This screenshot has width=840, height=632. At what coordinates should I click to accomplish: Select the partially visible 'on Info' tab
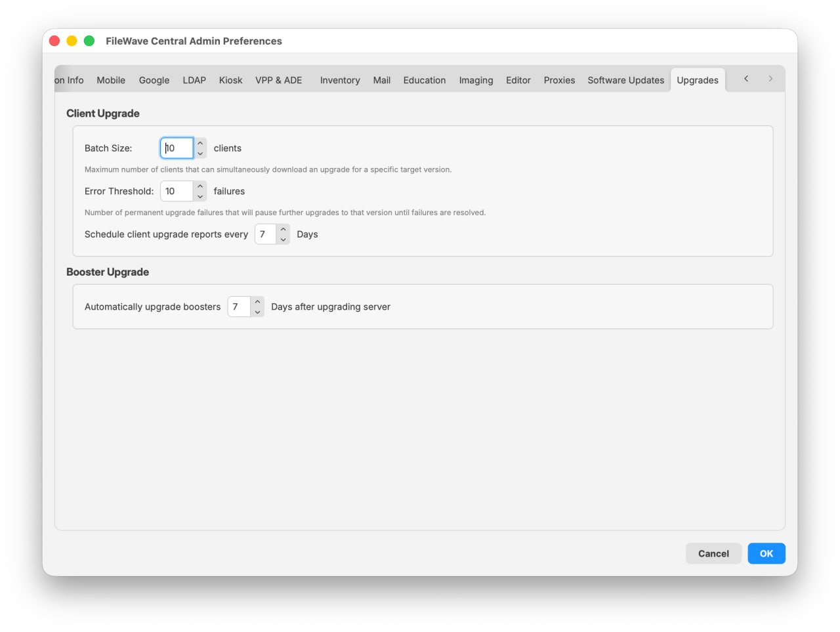click(70, 80)
